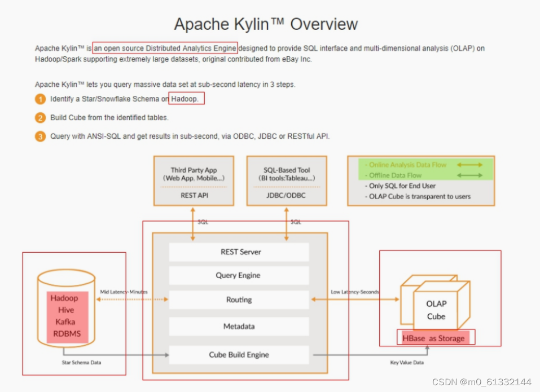Expand the Cube Build Engine block
540x392 pixels.
[x=240, y=355]
